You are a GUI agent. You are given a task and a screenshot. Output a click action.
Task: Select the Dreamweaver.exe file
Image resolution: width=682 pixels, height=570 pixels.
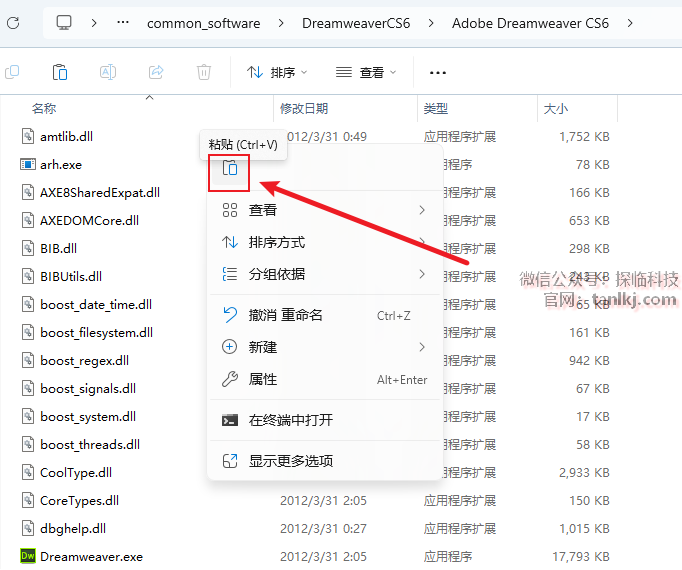click(x=91, y=557)
